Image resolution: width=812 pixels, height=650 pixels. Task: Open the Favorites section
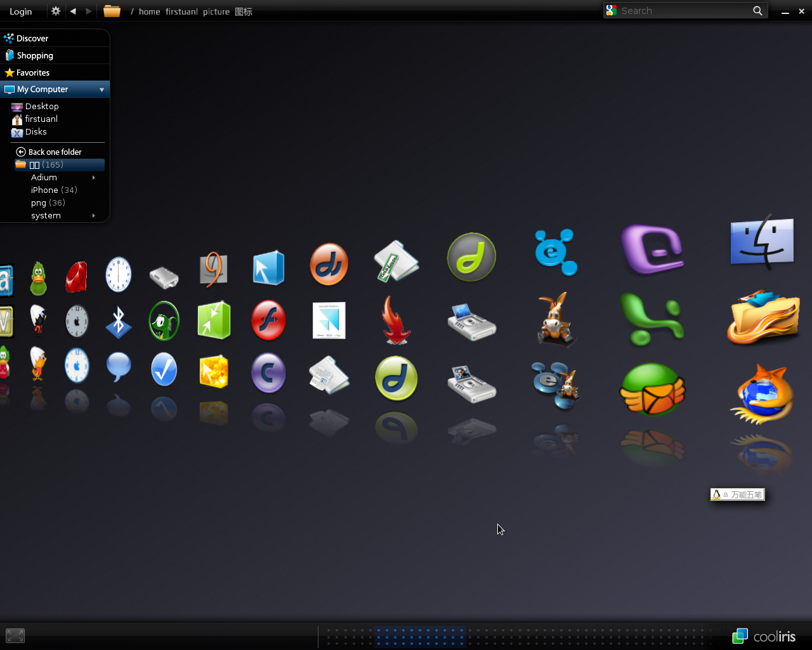[x=55, y=72]
